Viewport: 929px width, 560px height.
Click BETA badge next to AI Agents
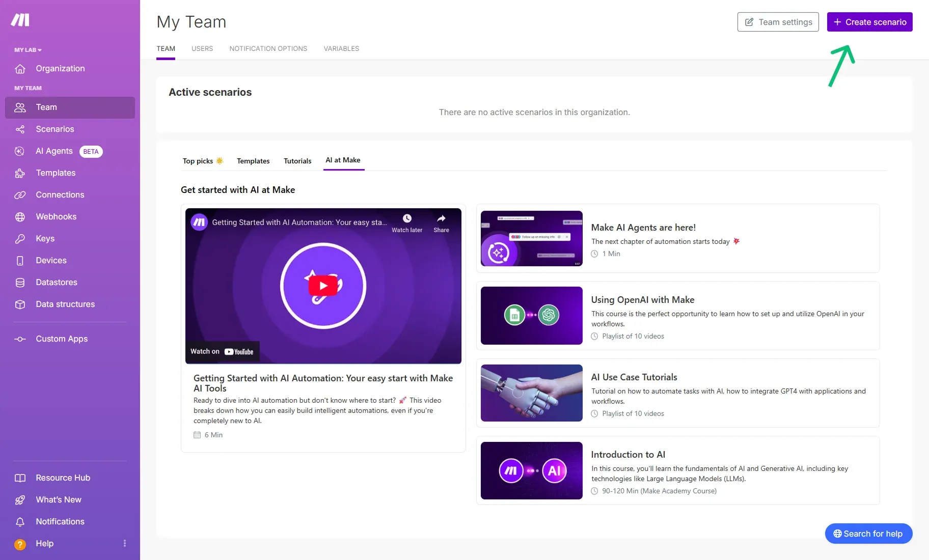(91, 152)
